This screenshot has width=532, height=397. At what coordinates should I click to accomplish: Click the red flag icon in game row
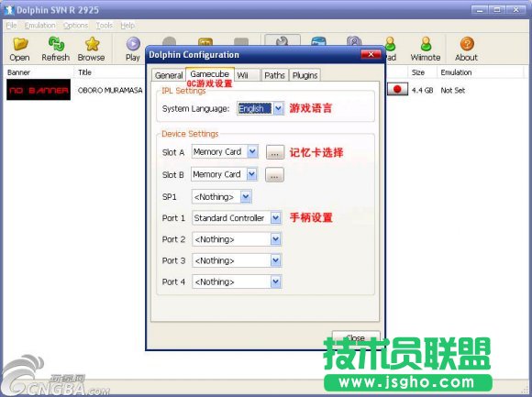click(x=397, y=90)
